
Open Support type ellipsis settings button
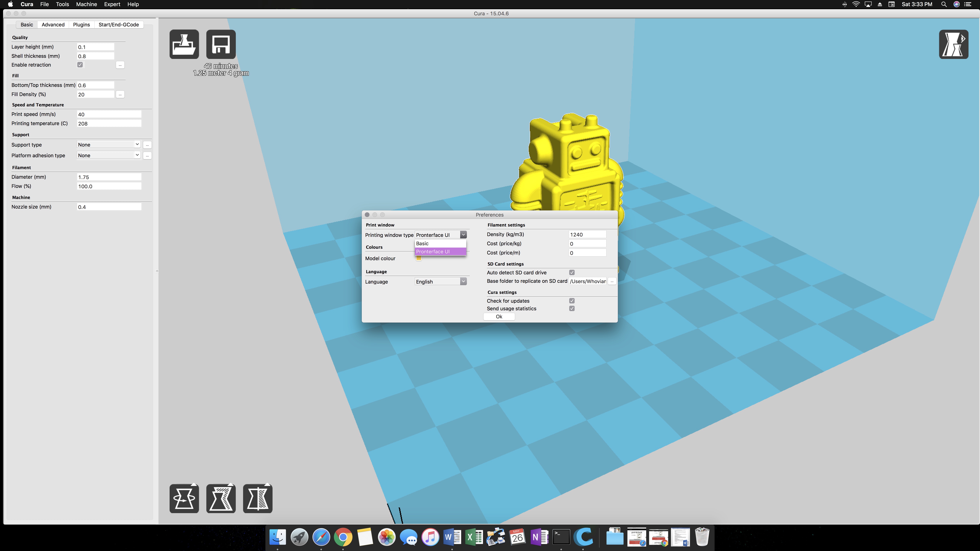point(147,145)
